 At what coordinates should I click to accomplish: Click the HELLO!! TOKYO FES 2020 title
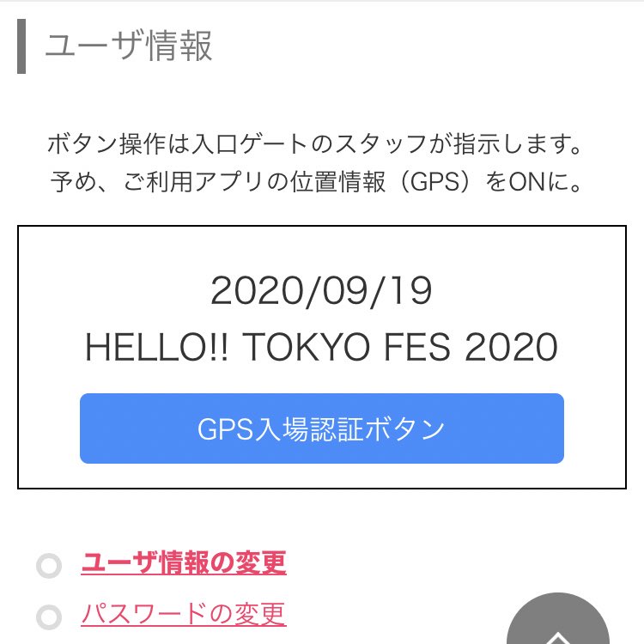click(x=321, y=348)
